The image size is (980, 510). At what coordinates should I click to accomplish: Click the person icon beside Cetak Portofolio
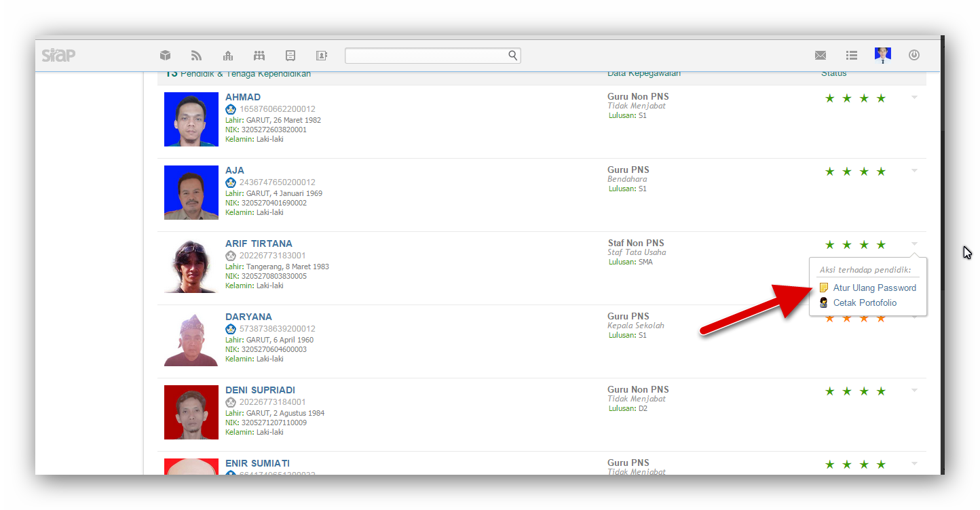pos(824,302)
